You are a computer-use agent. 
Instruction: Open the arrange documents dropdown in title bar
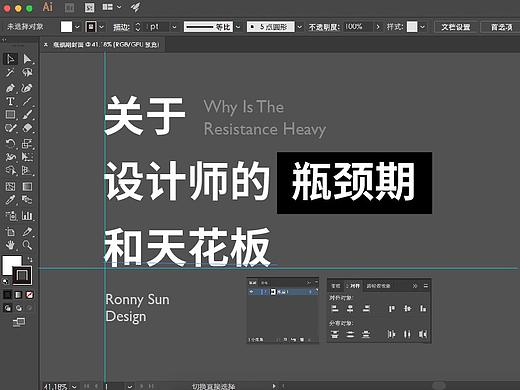[119, 7]
